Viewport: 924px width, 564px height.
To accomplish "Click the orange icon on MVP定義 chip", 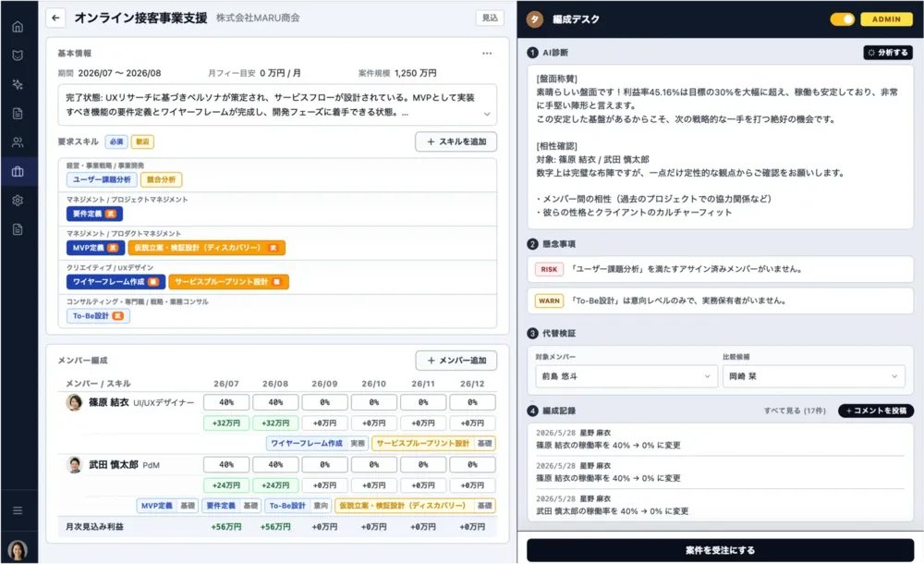I will pos(113,248).
